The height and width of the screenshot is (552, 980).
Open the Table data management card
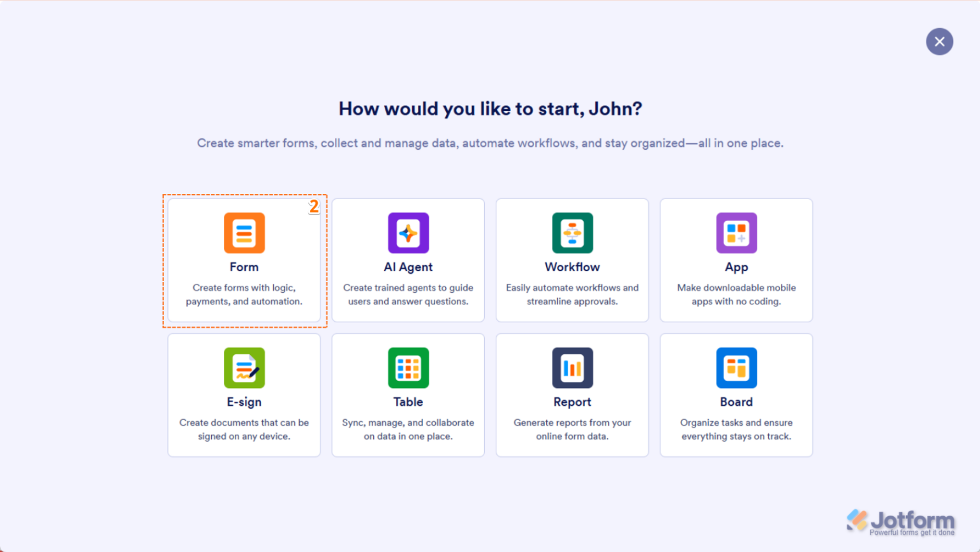tap(408, 394)
